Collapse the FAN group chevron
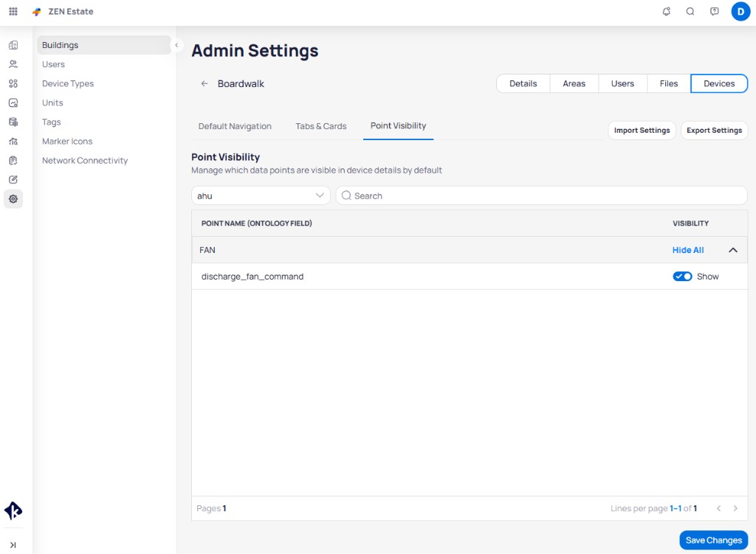The height and width of the screenshot is (554, 756). tap(732, 249)
